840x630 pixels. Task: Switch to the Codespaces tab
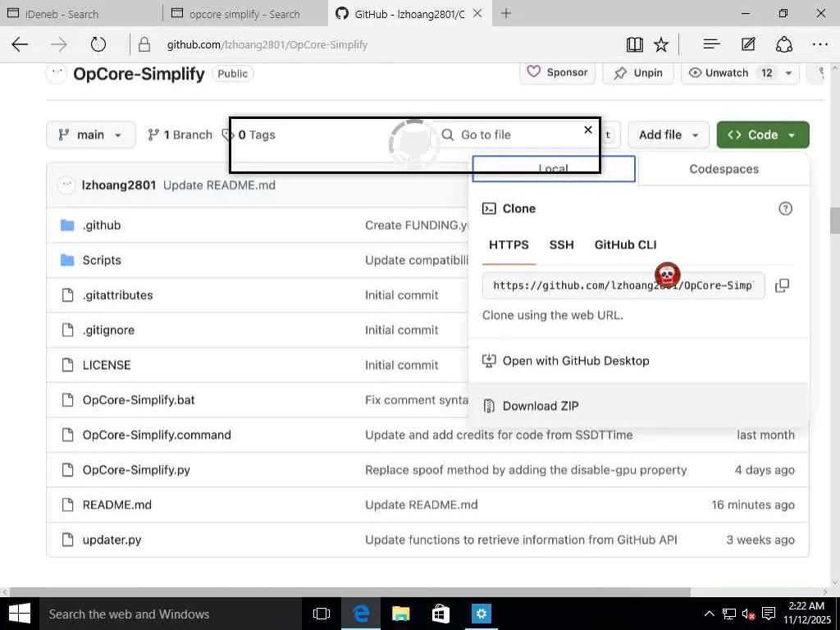tap(724, 169)
